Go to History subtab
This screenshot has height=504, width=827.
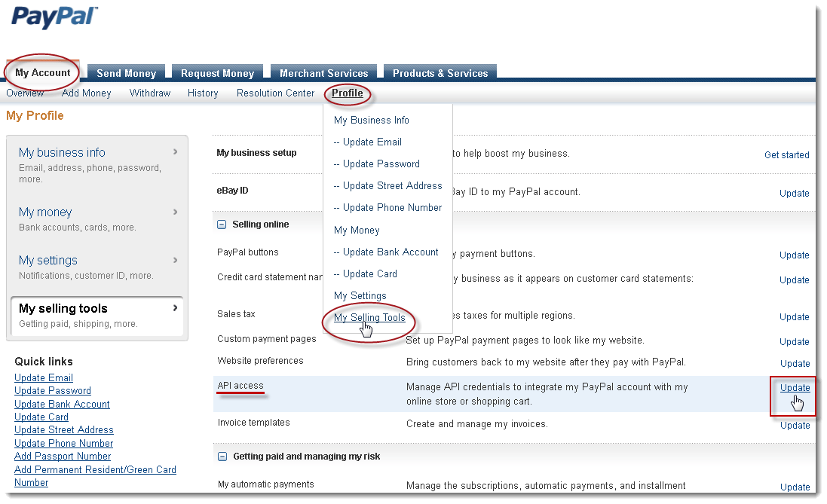[203, 93]
